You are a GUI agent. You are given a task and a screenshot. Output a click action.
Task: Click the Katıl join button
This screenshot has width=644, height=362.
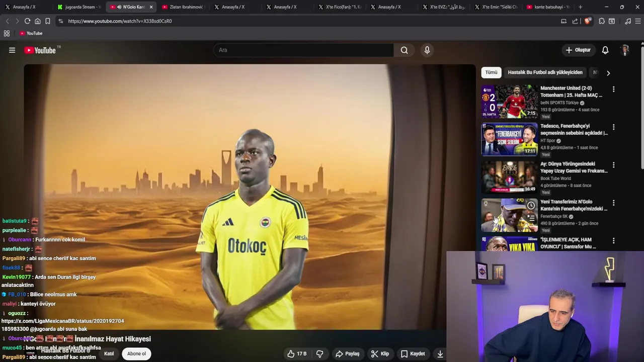(x=109, y=354)
